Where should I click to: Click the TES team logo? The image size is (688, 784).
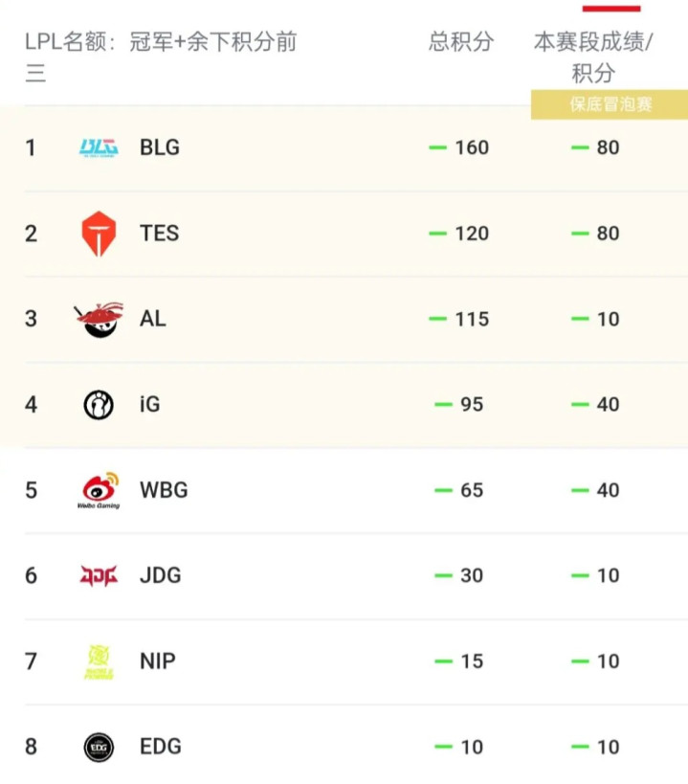pos(98,234)
